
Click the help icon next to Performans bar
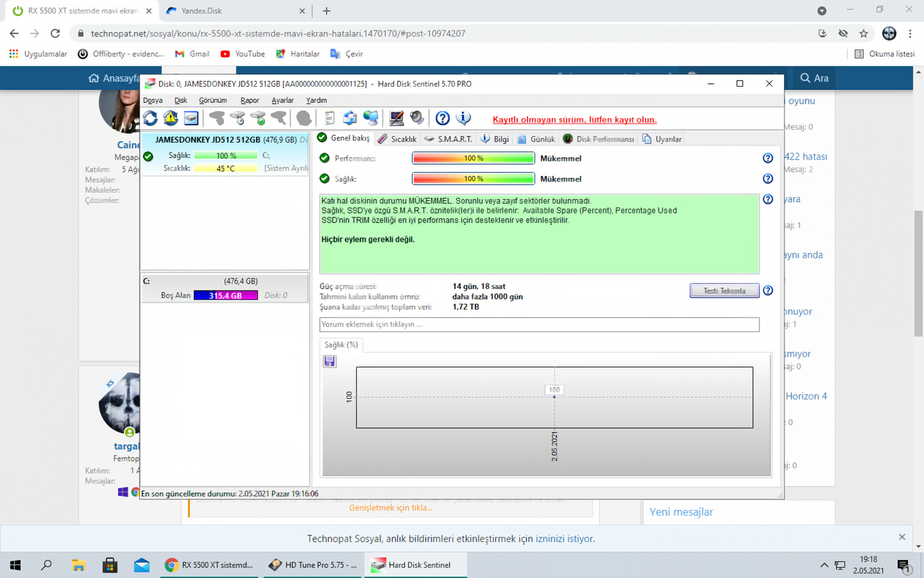click(768, 158)
